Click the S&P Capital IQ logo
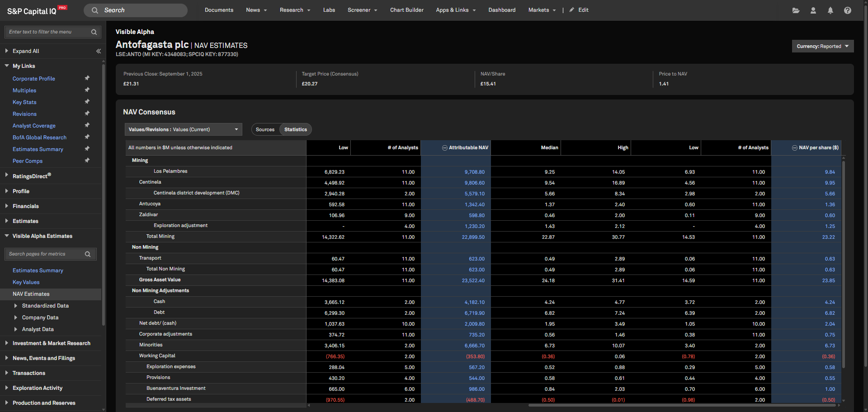868x412 pixels. click(x=37, y=10)
